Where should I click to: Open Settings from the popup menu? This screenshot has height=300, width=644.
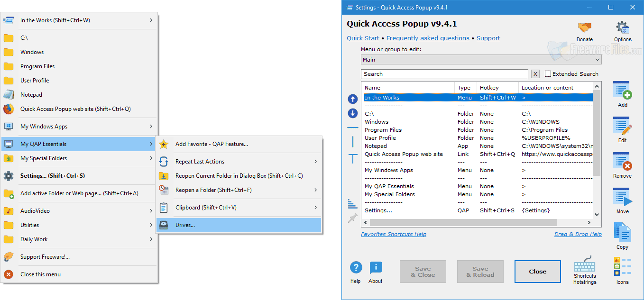click(78, 175)
